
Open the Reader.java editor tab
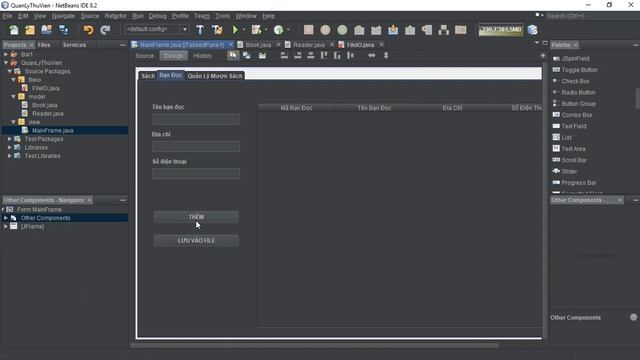[x=309, y=44]
